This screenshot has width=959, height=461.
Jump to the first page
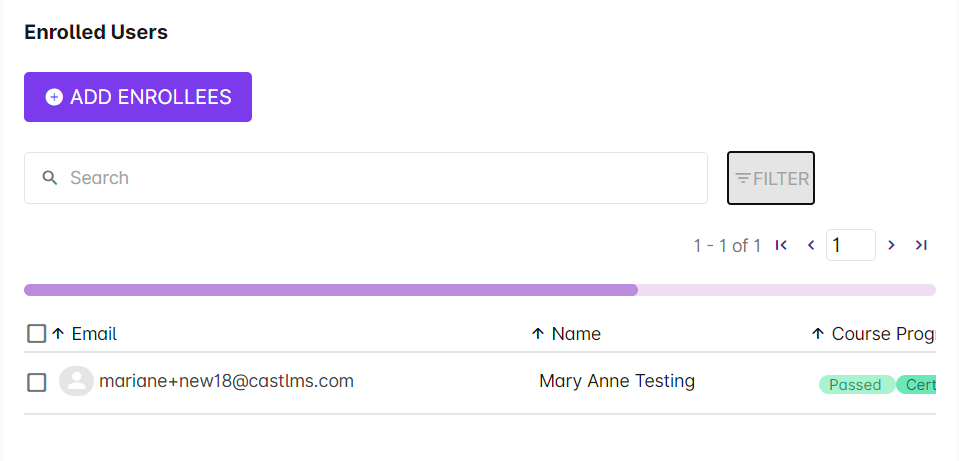pos(782,245)
